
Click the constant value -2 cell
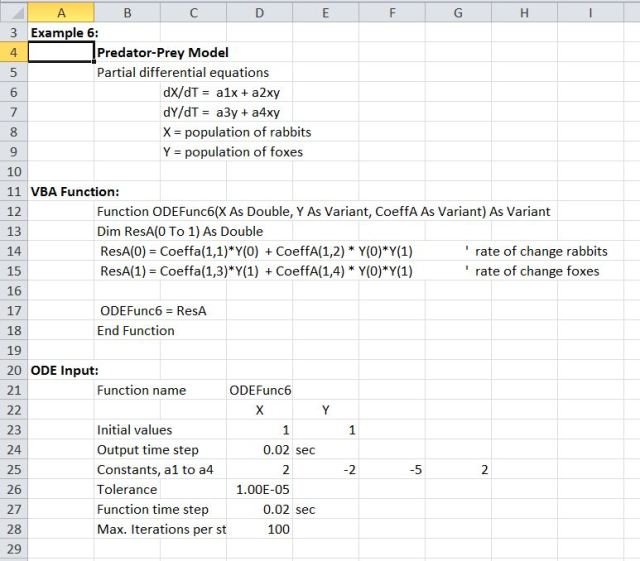tap(325, 470)
